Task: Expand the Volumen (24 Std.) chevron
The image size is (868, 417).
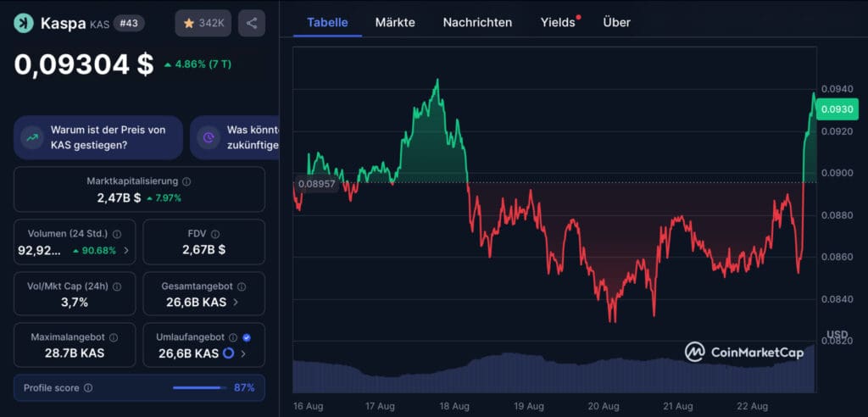Action: pos(126,250)
